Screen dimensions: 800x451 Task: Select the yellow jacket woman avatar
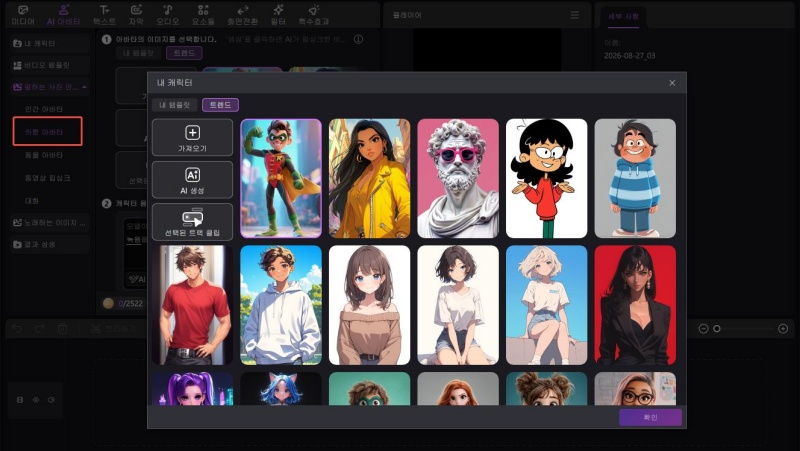369,179
